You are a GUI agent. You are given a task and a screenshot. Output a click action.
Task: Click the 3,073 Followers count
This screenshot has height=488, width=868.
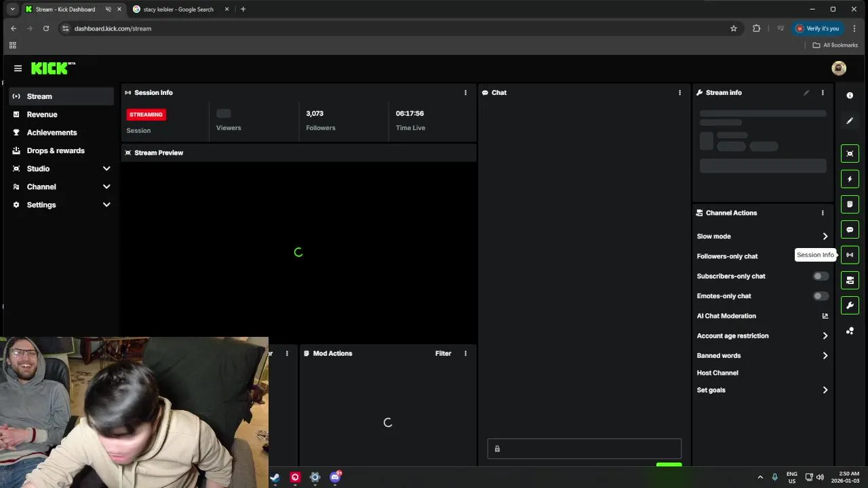click(315, 114)
